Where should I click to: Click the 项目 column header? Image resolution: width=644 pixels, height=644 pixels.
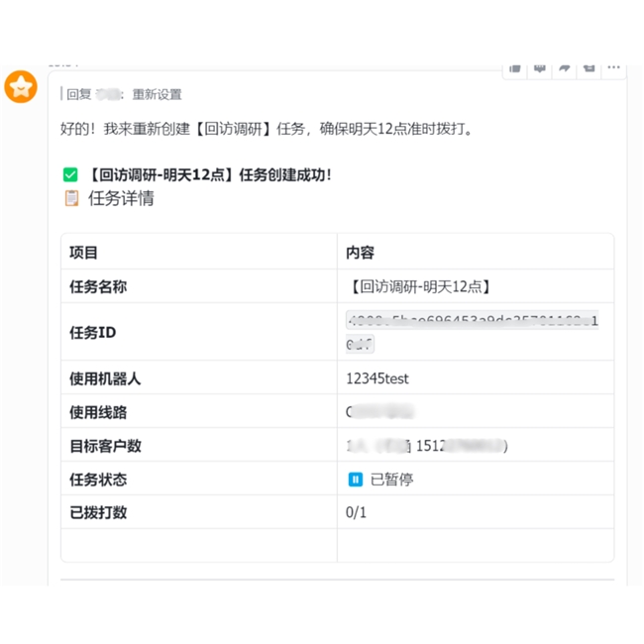click(84, 253)
